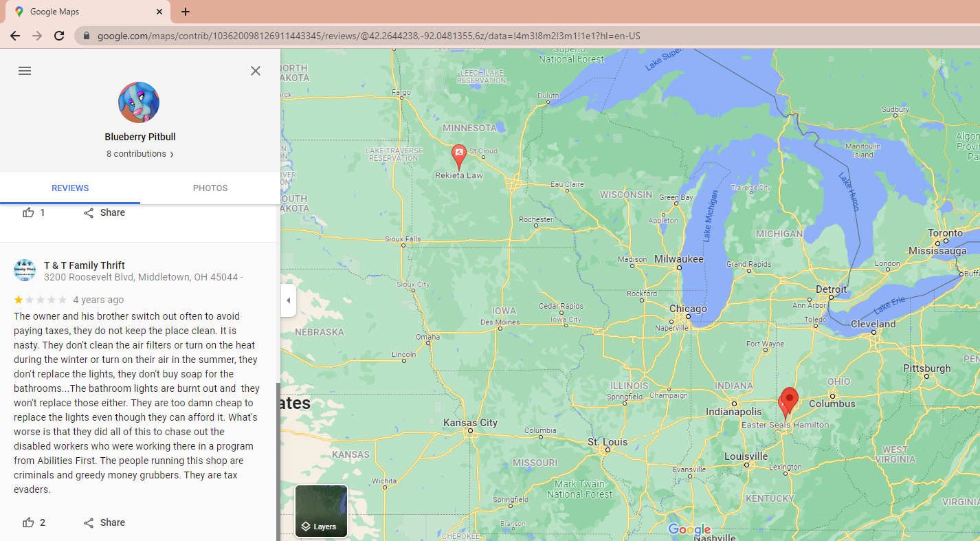Click the Sioux Falls label on map
980x541 pixels.
403,239
